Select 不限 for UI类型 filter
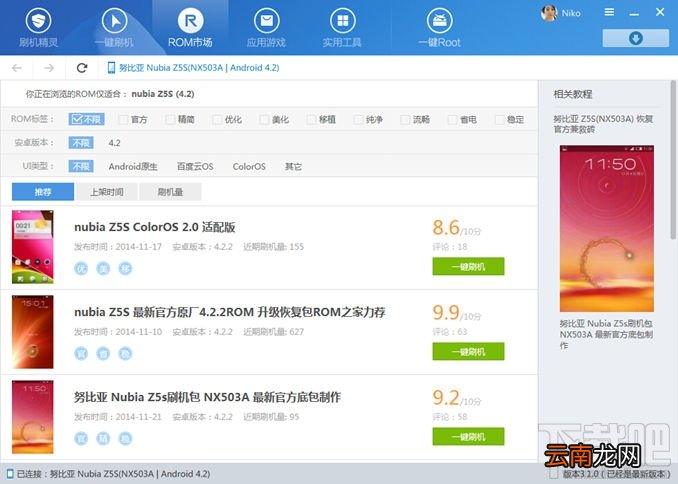 click(81, 166)
